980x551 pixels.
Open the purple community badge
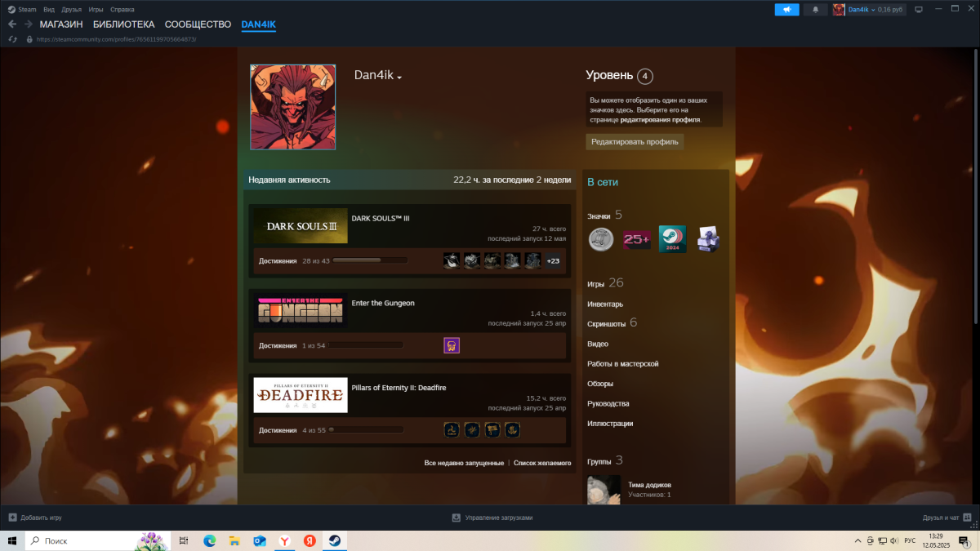(x=708, y=239)
